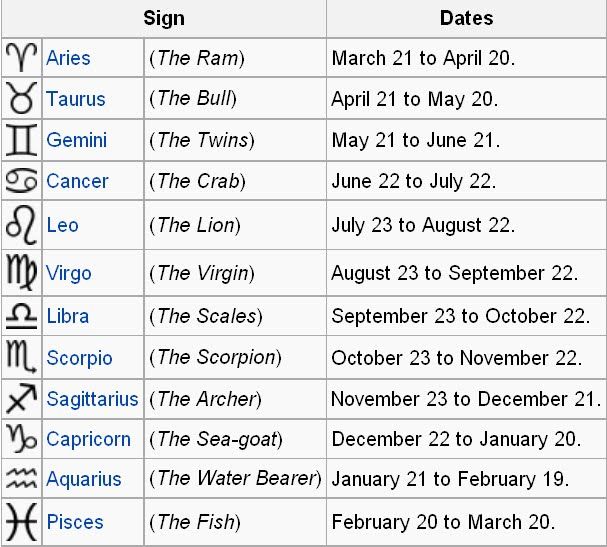Click the Sign column header
The width and height of the screenshot is (607, 547).
(164, 18)
